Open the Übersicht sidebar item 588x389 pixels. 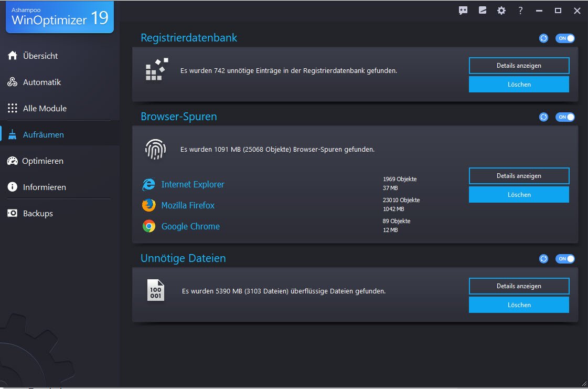40,56
